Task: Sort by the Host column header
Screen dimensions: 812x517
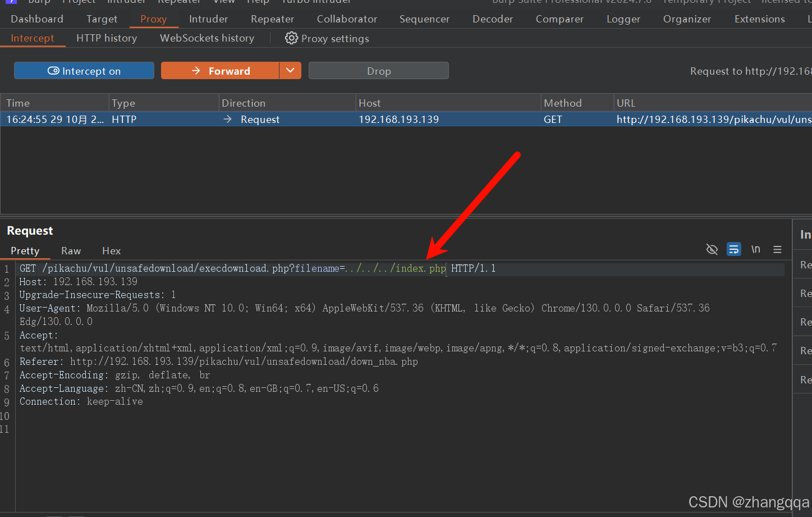Action: coord(448,103)
